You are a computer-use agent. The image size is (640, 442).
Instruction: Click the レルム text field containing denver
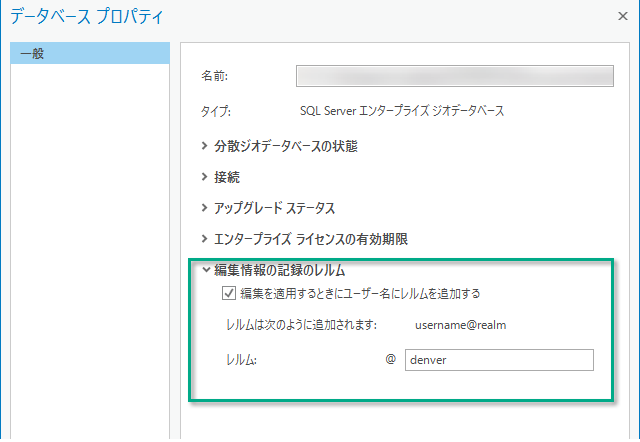498,360
